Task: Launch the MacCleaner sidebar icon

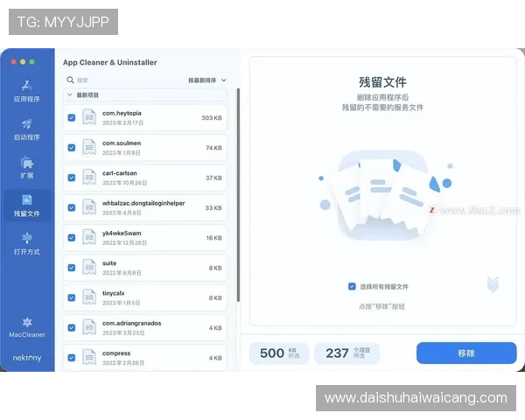Action: (x=27, y=322)
